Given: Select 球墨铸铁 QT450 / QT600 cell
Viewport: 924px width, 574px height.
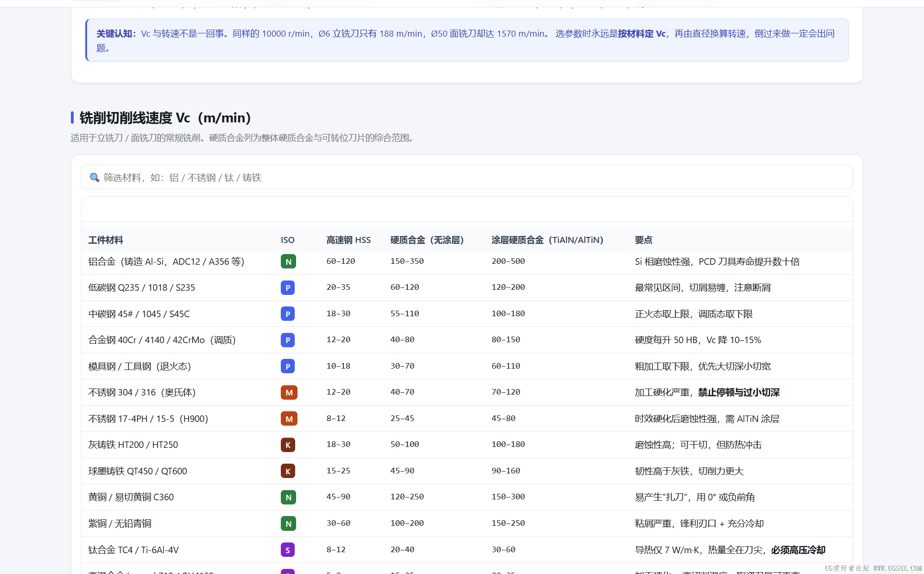Looking at the screenshot, I should click(x=138, y=471).
